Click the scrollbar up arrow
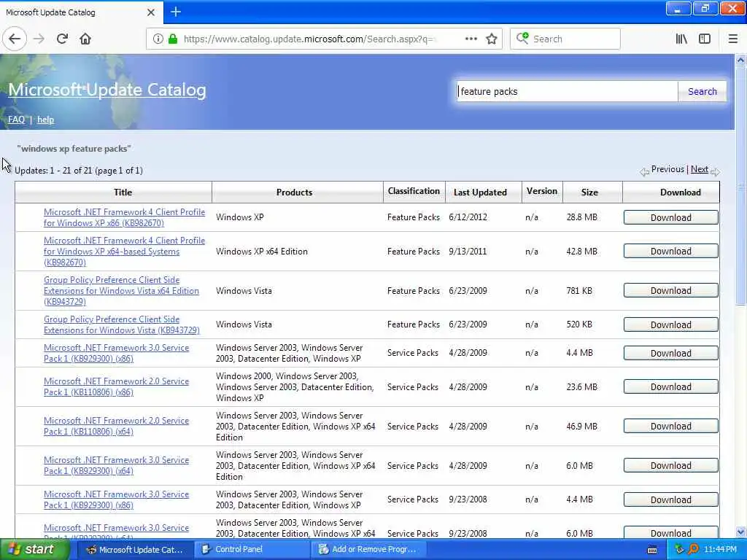Image resolution: width=747 pixels, height=560 pixels. pyautogui.click(x=740, y=60)
